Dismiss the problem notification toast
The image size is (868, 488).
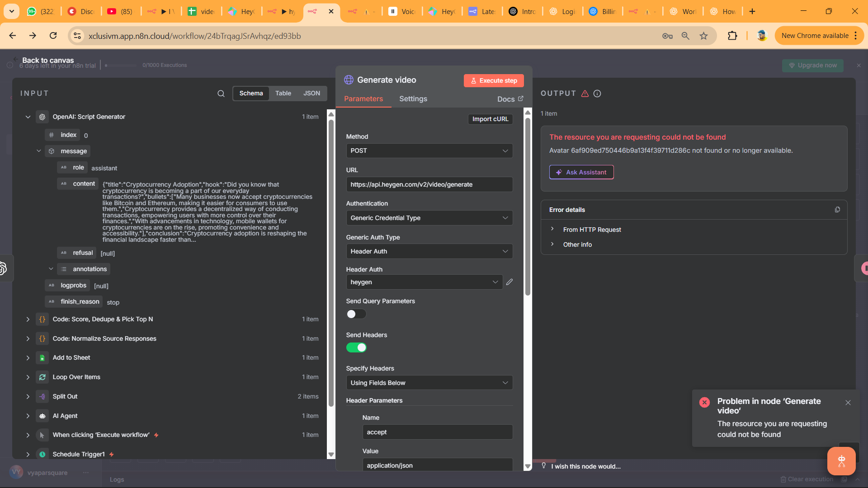[848, 403]
